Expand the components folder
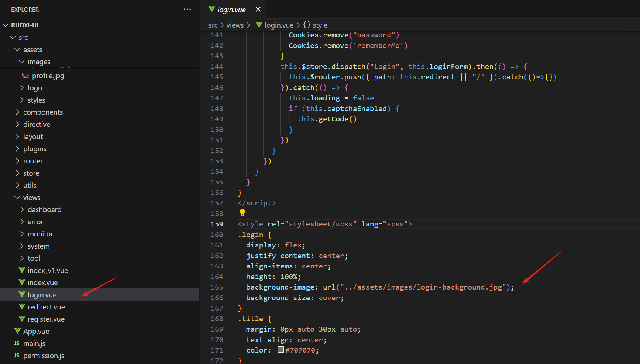Viewport: 640px width, 364px height. pos(43,112)
